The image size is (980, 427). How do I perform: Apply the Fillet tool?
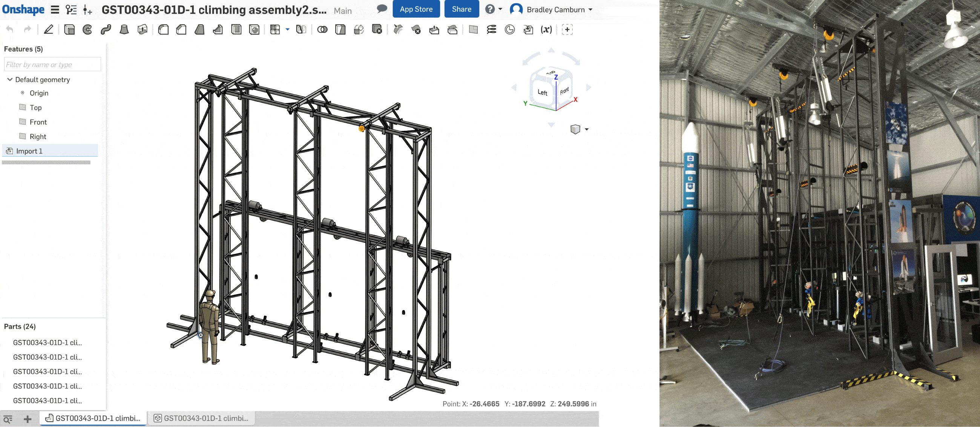pyautogui.click(x=163, y=29)
